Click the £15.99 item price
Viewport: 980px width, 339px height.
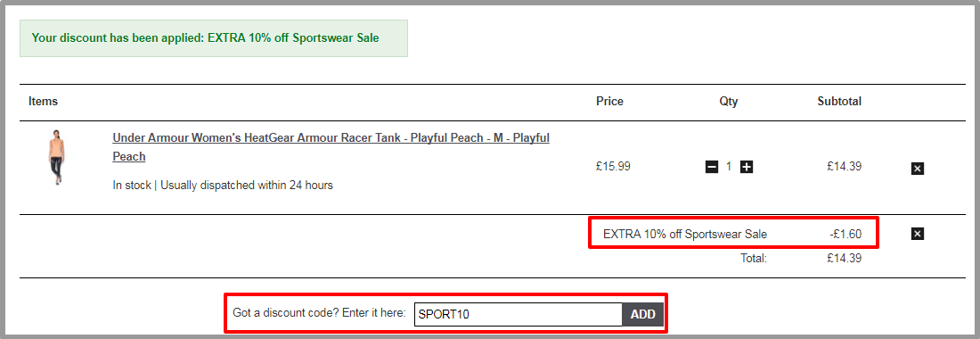click(613, 167)
